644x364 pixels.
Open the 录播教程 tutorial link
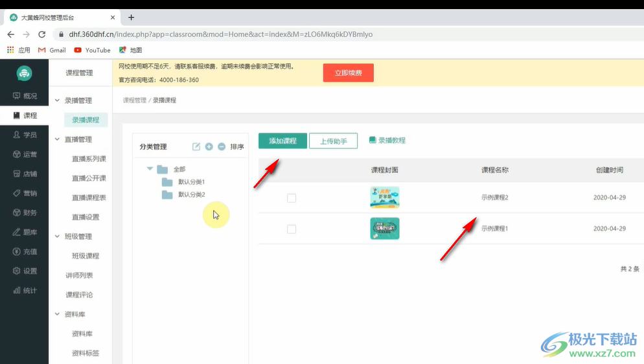pos(387,141)
